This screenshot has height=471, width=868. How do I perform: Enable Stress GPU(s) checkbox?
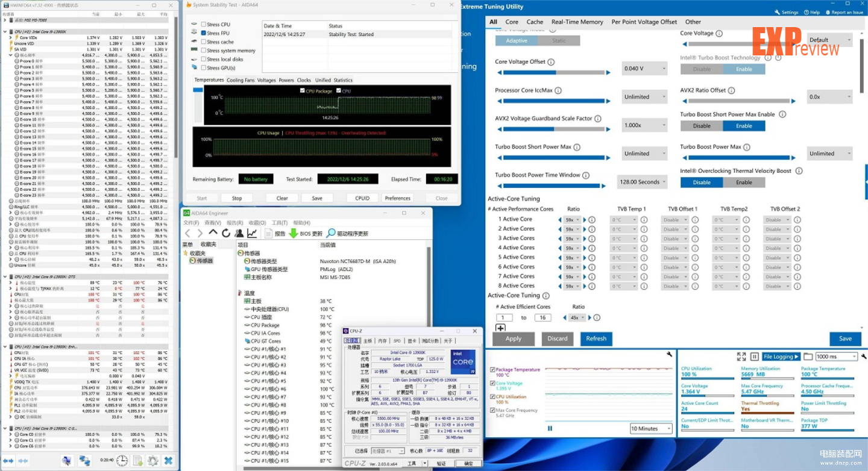203,68
